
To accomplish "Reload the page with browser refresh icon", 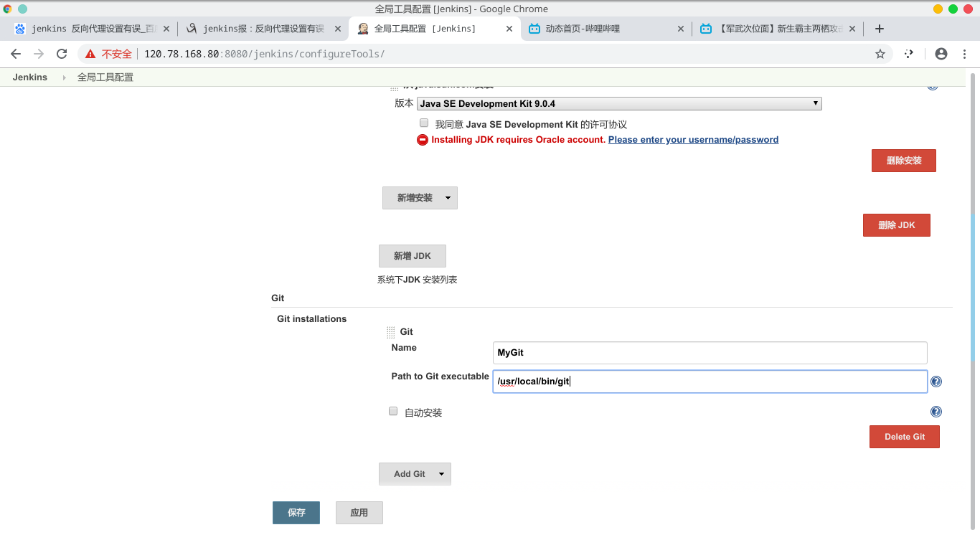I will (62, 54).
